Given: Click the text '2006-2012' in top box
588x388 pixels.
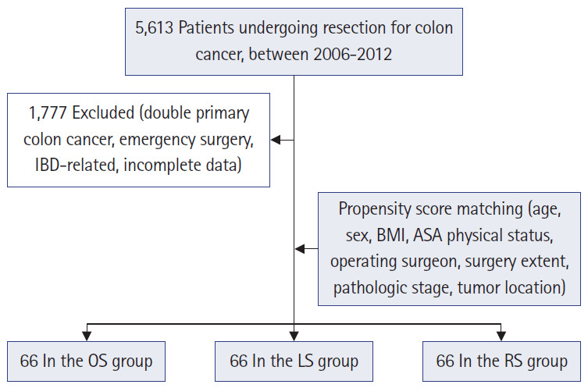Looking at the screenshot, I should pos(352,55).
